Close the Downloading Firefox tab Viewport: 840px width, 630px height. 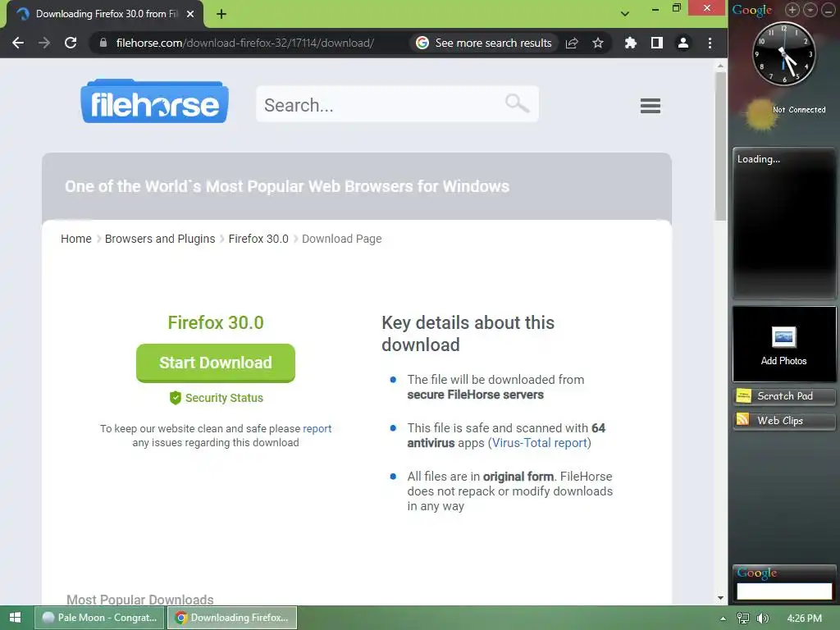[x=190, y=14]
